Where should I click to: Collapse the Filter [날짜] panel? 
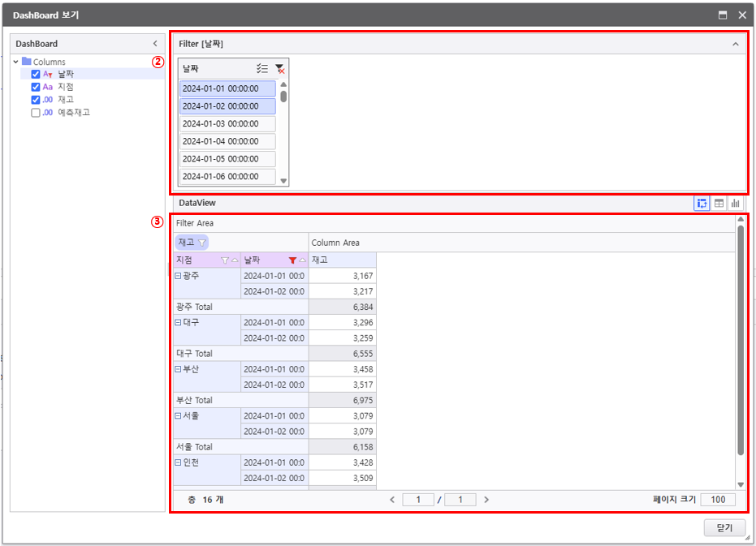click(x=735, y=44)
